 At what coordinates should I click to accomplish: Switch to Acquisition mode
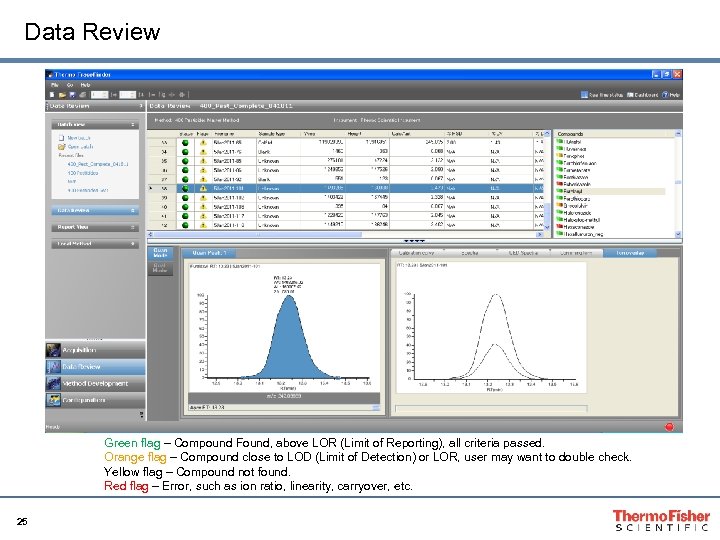(x=96, y=350)
